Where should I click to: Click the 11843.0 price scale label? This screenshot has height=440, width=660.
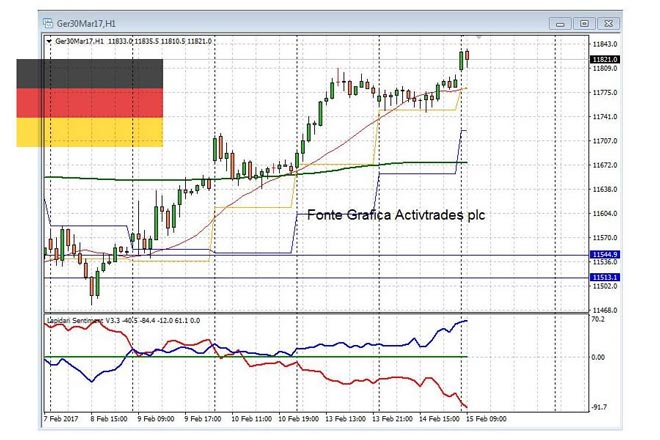tap(603, 45)
